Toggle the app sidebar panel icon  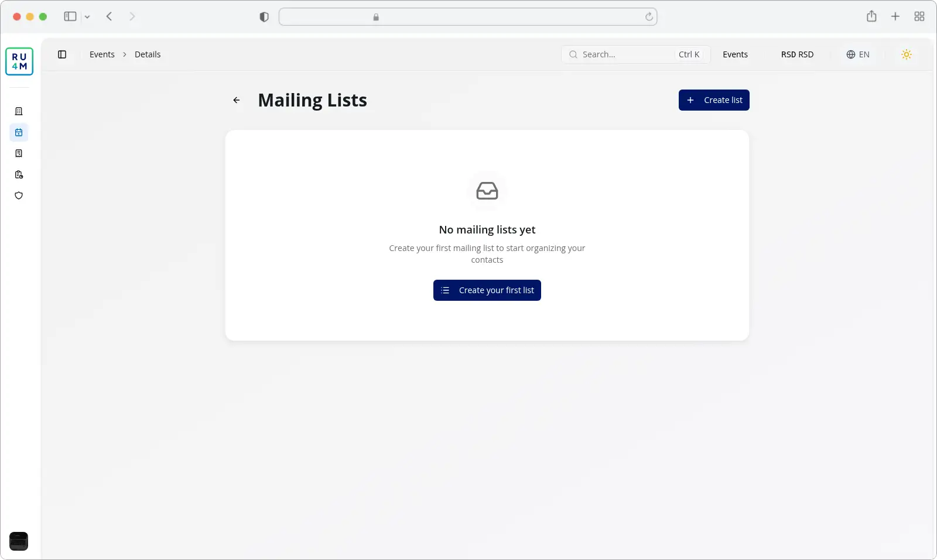point(62,54)
